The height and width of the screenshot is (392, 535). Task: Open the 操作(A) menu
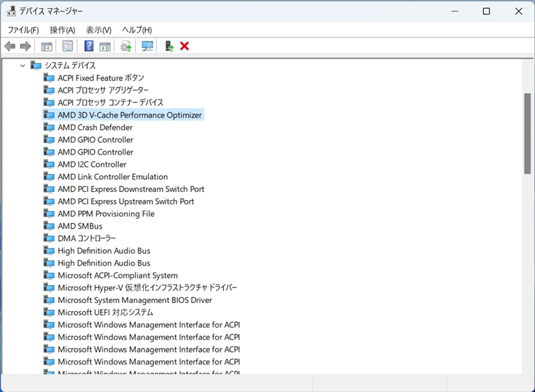point(62,30)
